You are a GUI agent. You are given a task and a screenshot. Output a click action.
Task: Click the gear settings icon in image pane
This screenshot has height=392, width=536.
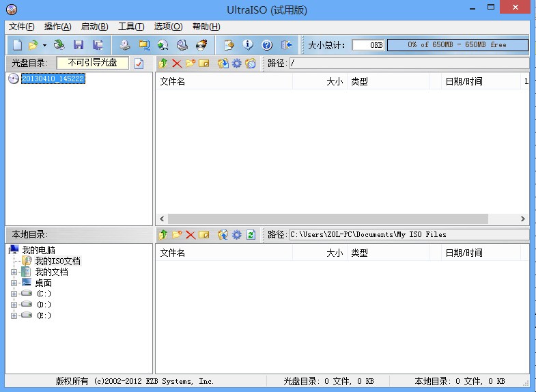point(236,64)
